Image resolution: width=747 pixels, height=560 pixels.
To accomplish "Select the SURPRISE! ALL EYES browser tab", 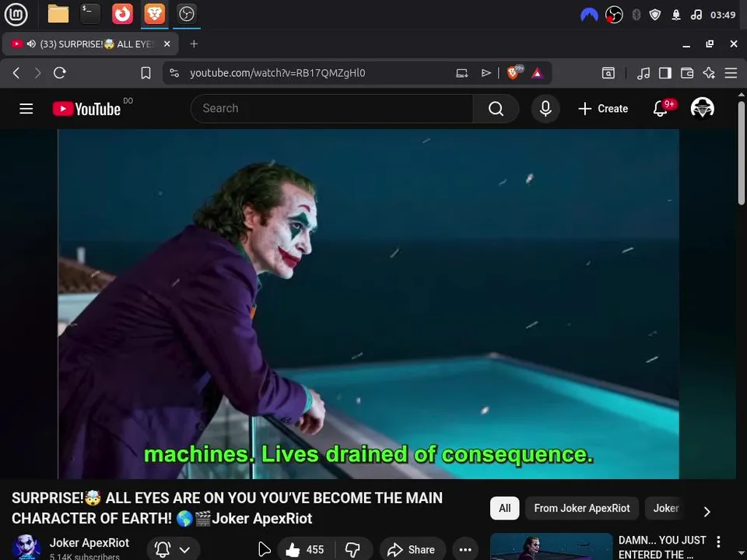I will click(x=90, y=44).
